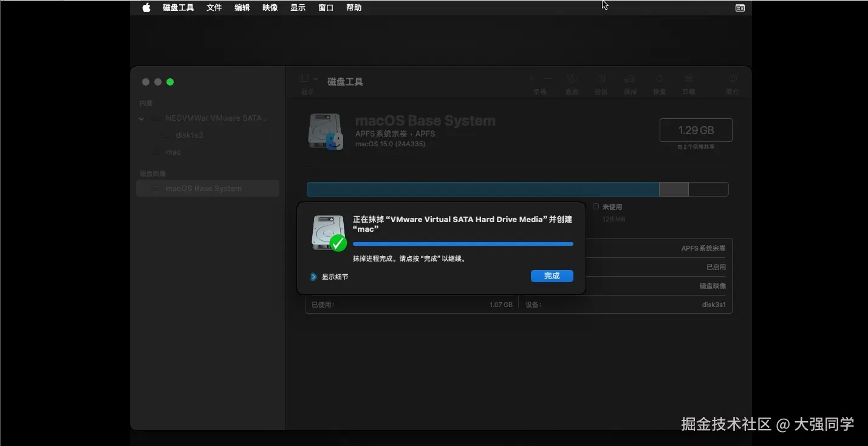Image resolution: width=868 pixels, height=446 pixels.
Task: Click the APFS系统宗卷 value in the info table
Action: (x=703, y=248)
